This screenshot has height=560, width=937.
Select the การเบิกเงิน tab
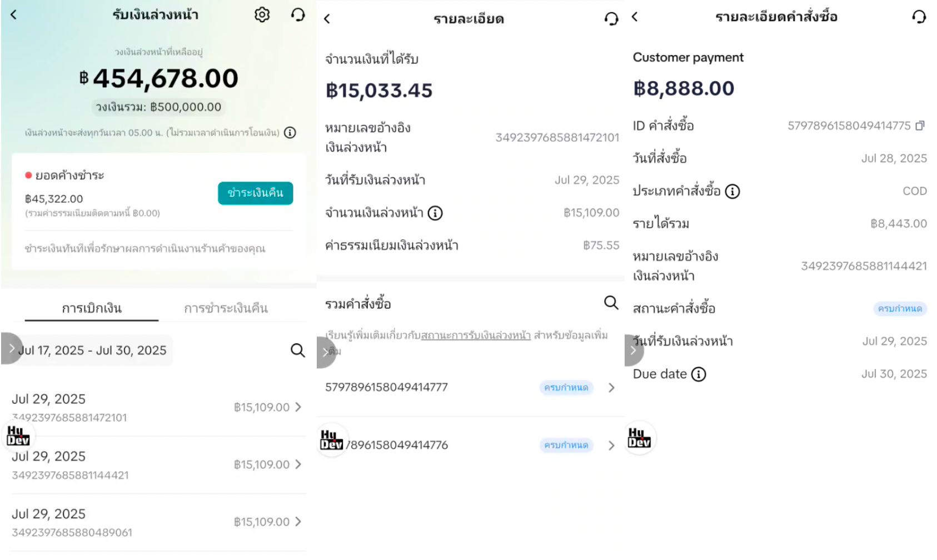(x=92, y=308)
